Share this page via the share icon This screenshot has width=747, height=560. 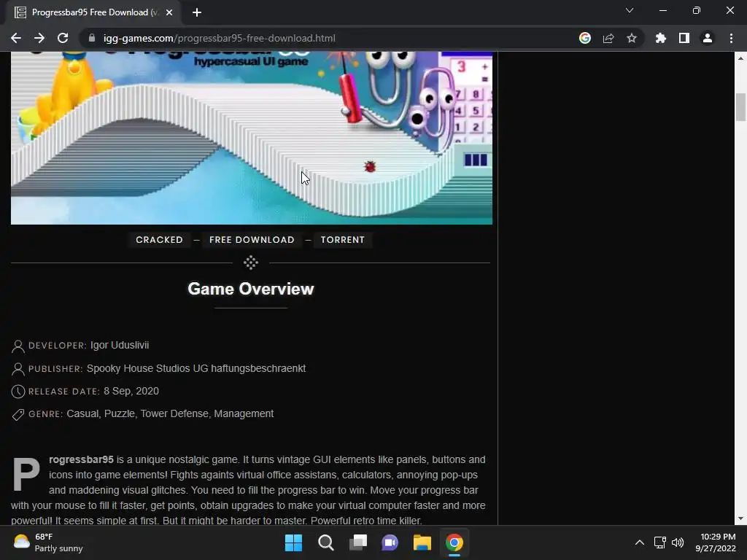[x=608, y=38]
